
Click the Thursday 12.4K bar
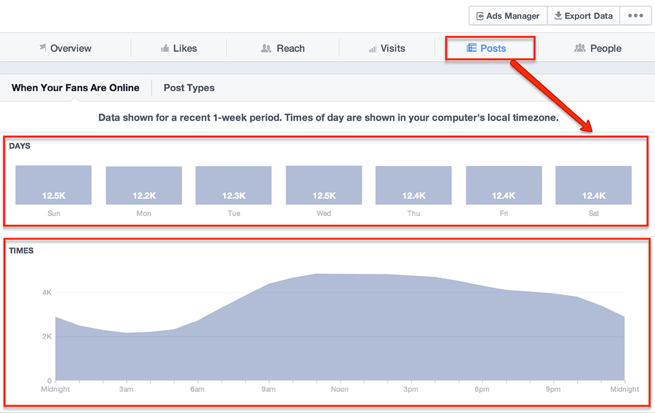(x=413, y=186)
